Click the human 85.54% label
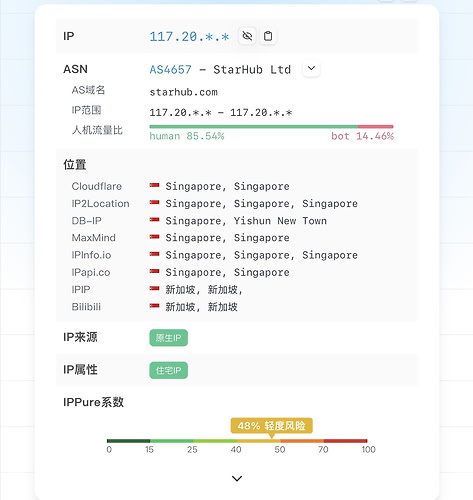This screenshot has height=500, width=473. pyautogui.click(x=187, y=136)
